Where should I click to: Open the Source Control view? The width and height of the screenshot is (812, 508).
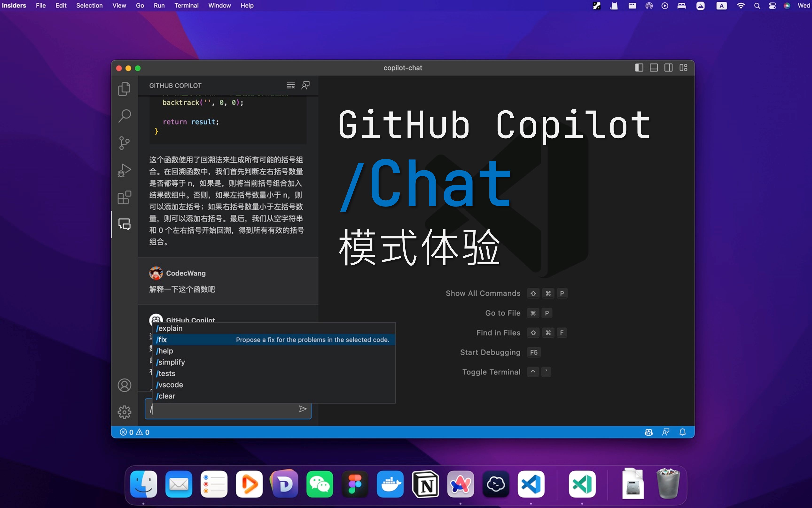tap(125, 143)
